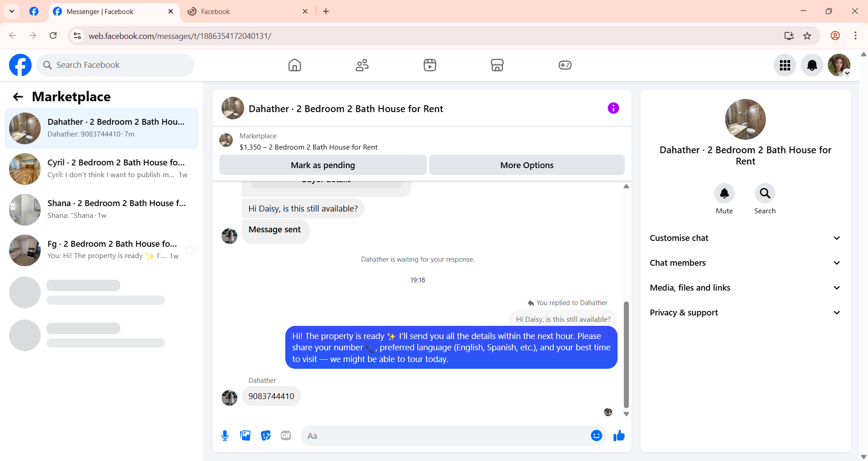Open conversation information purple icon

[613, 108]
